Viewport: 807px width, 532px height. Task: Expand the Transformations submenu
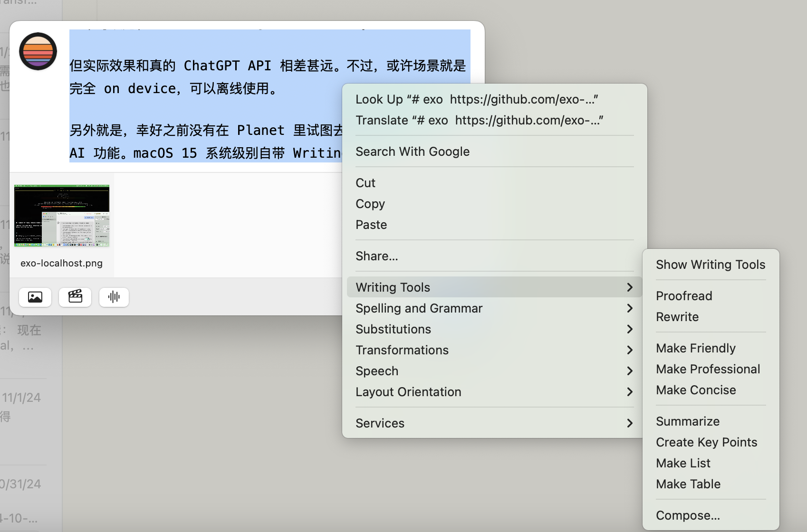(494, 350)
